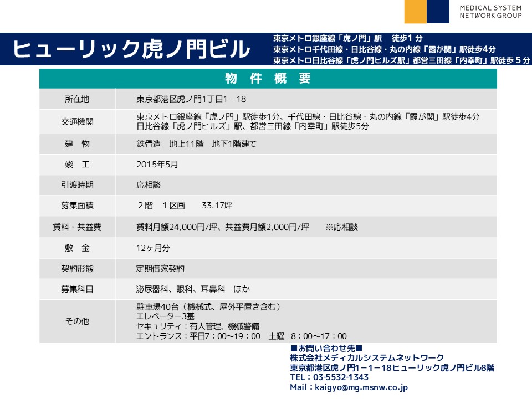
Task: Click the 交通機関 row label
Action: [77, 121]
